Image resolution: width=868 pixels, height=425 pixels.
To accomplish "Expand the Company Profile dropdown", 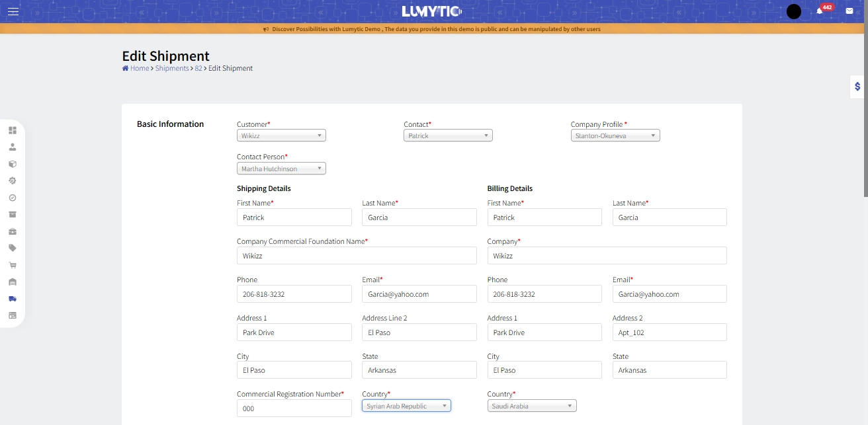I will pyautogui.click(x=615, y=135).
